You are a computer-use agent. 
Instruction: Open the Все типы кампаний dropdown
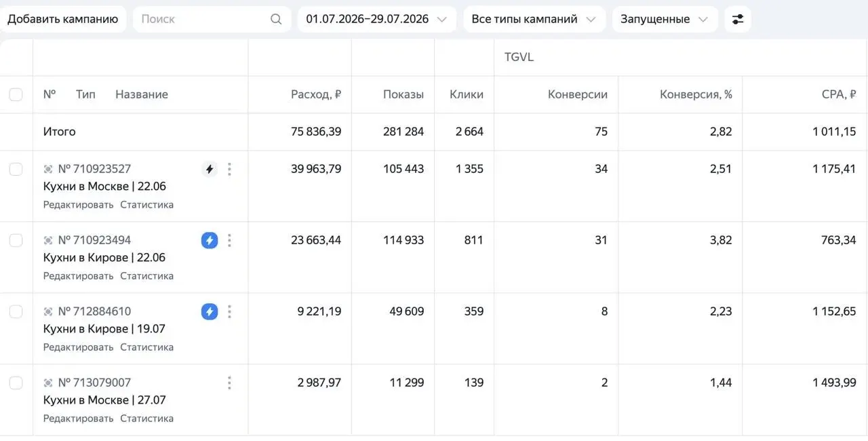pyautogui.click(x=534, y=19)
